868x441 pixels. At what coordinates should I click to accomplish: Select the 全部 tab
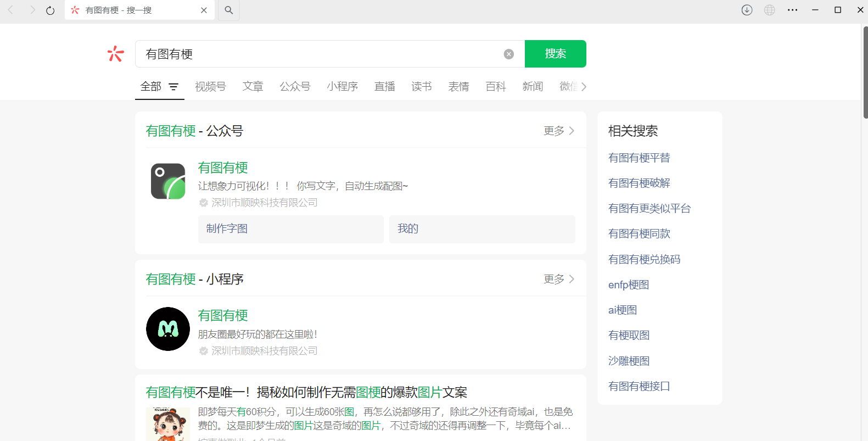pos(151,87)
